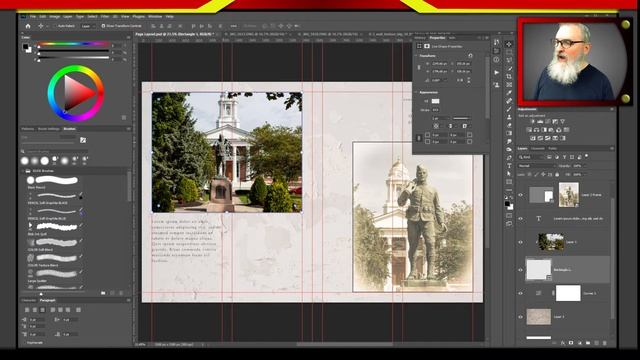Click the add layer mask icon
Image resolution: width=640 pixels, height=360 pixels.
click(x=571, y=343)
